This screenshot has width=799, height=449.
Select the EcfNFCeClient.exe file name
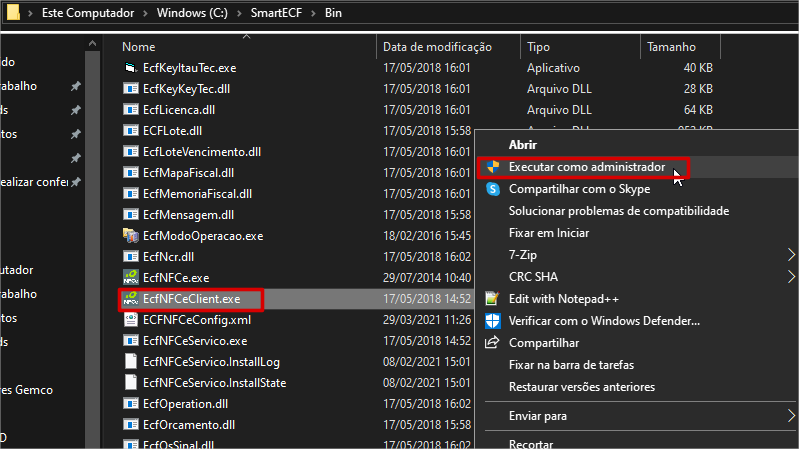tap(192, 299)
